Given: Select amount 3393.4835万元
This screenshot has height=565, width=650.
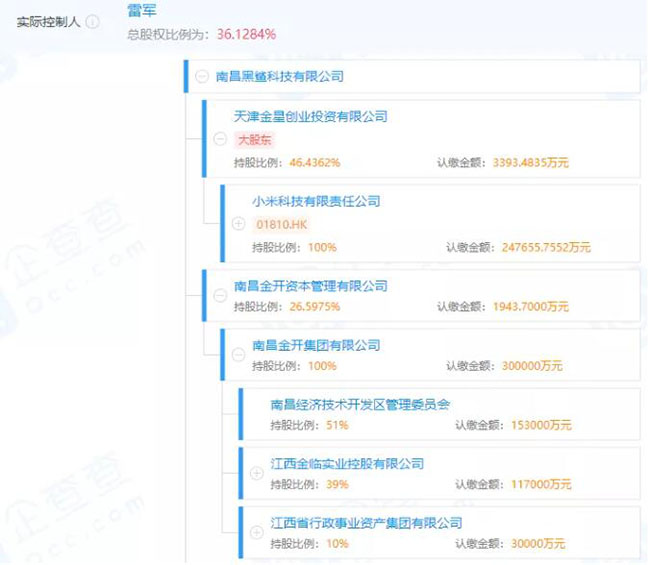Looking at the screenshot, I should (x=530, y=162).
